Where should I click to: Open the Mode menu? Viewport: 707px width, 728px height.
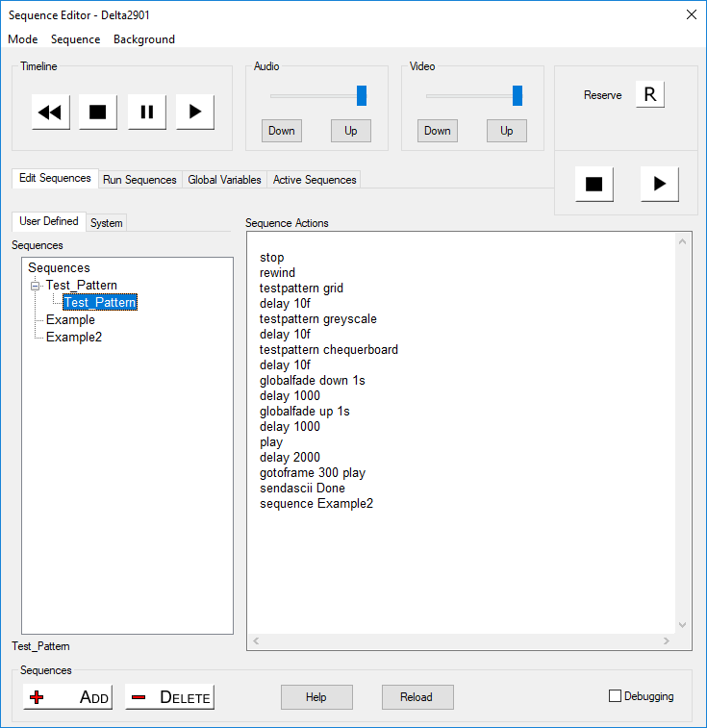click(23, 39)
